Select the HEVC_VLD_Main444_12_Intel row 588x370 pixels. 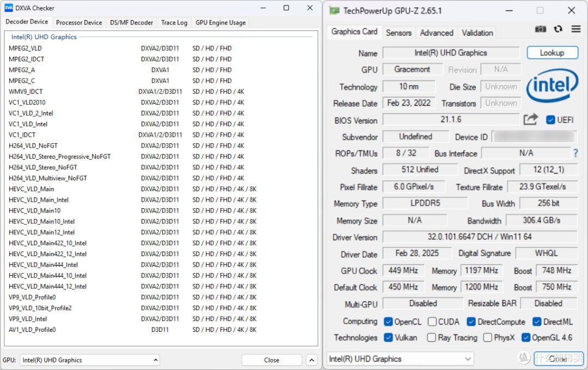pyautogui.click(x=160, y=286)
